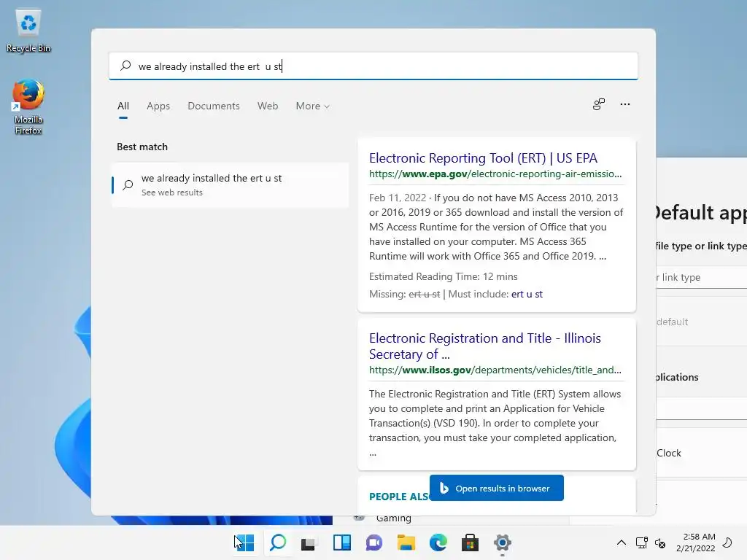The height and width of the screenshot is (560, 747).
Task: Open taskbar Search icon
Action: click(277, 542)
